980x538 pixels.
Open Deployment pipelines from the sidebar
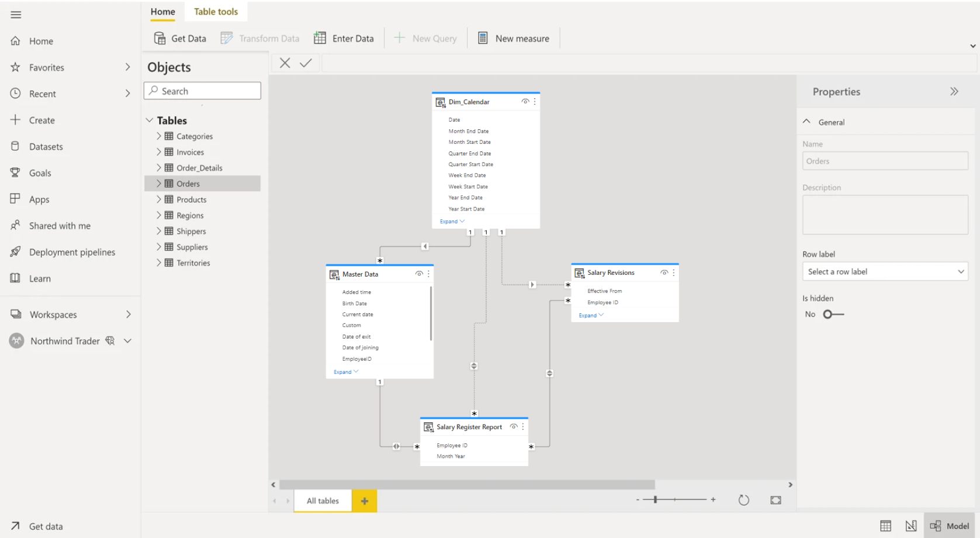(72, 251)
